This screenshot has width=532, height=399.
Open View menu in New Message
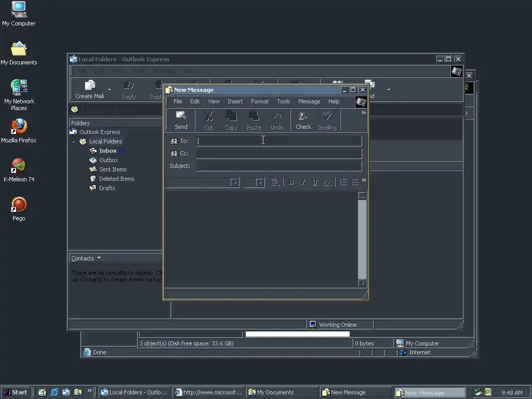tap(214, 101)
